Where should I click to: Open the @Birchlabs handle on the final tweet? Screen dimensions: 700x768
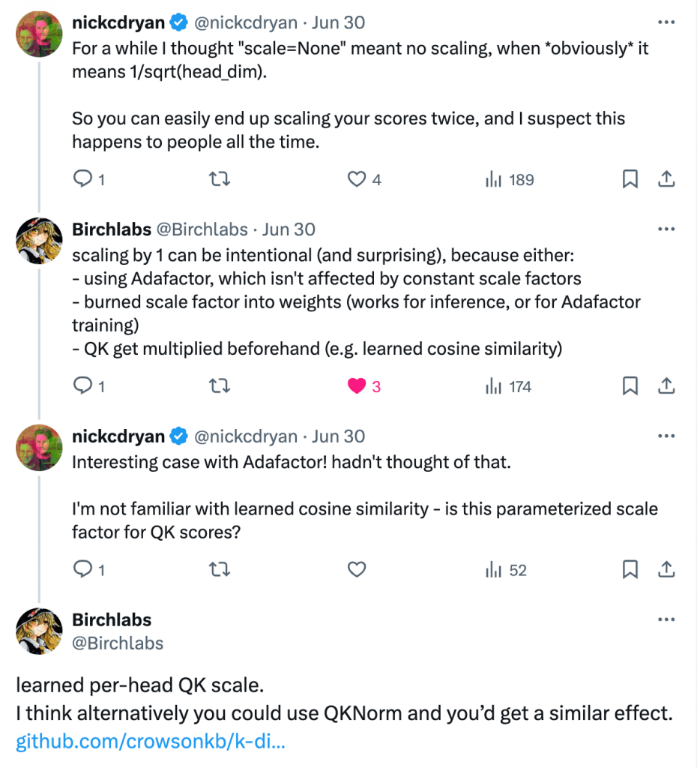point(118,643)
